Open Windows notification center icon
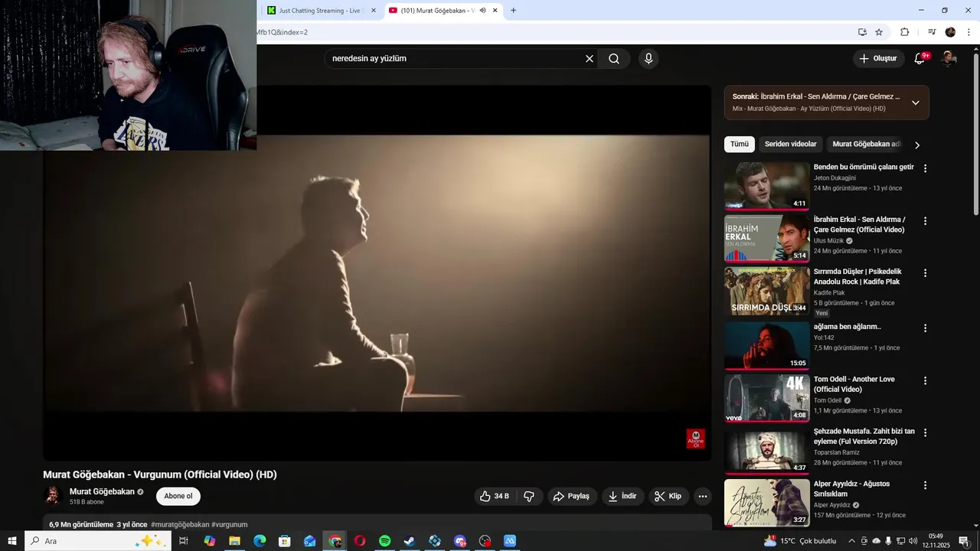This screenshot has height=551, width=980. pyautogui.click(x=964, y=541)
